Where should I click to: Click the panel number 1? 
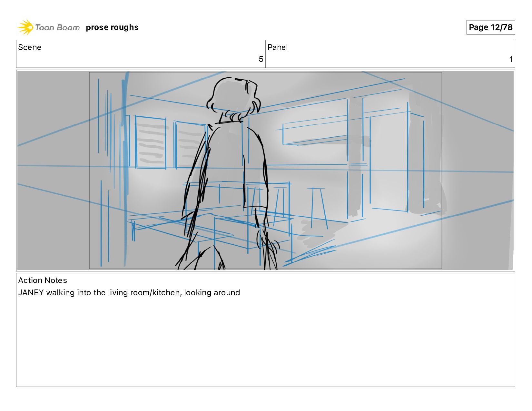click(511, 59)
